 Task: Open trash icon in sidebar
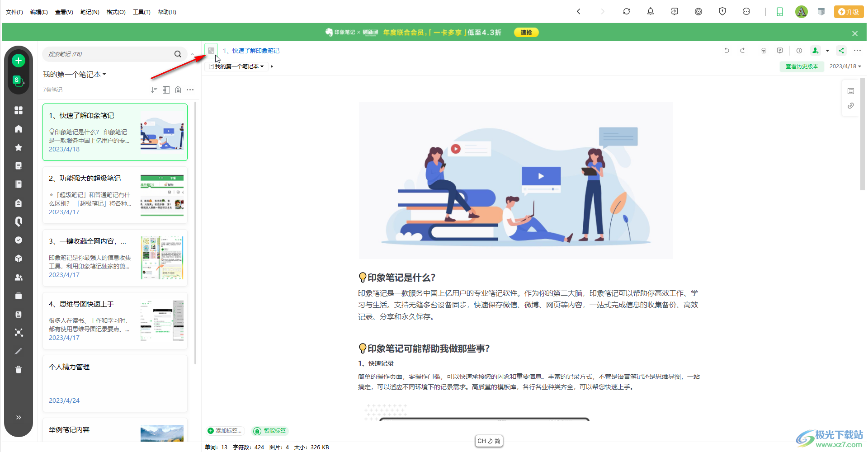point(19,370)
